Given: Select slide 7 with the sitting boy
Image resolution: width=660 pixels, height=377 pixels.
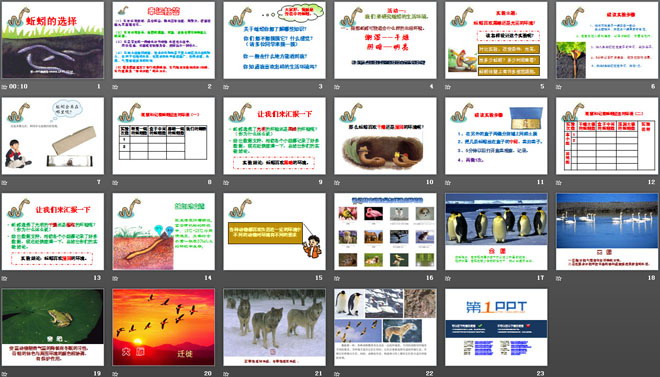Looking at the screenshot, I should point(53,136).
